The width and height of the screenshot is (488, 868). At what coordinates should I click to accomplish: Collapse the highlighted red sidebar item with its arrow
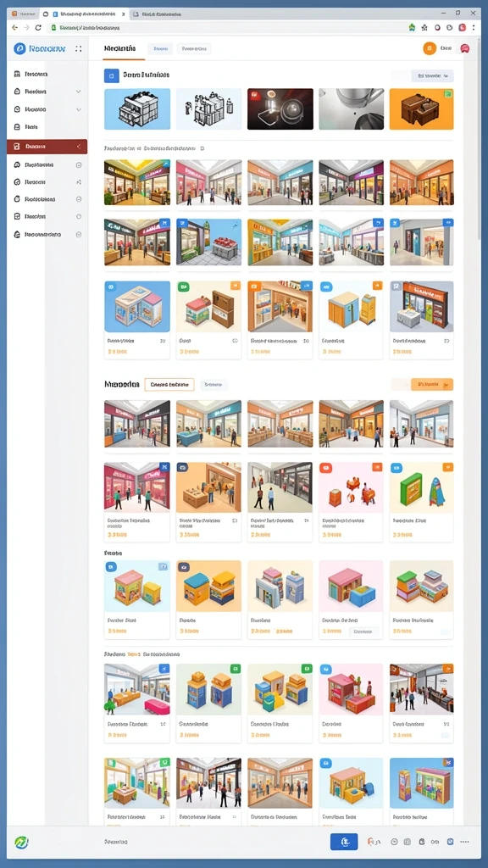click(79, 147)
